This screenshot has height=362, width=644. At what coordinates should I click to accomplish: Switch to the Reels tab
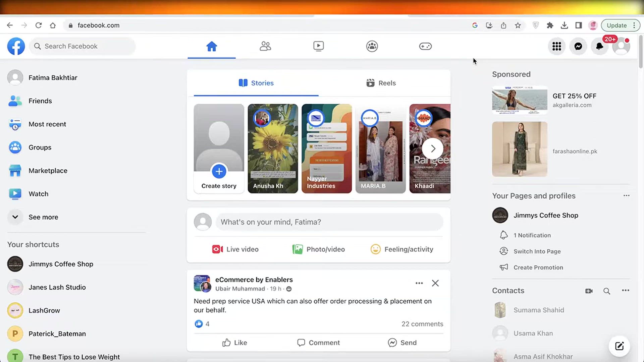click(381, 83)
